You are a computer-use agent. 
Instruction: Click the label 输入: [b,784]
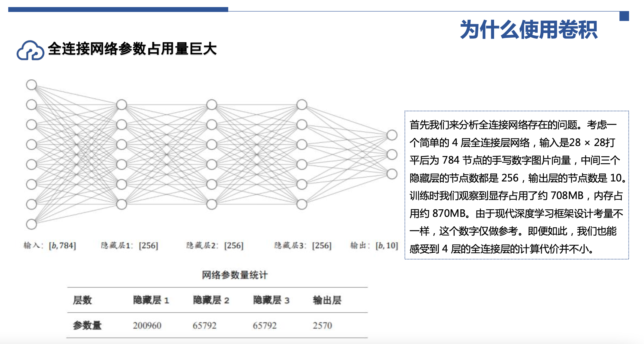tap(50, 246)
